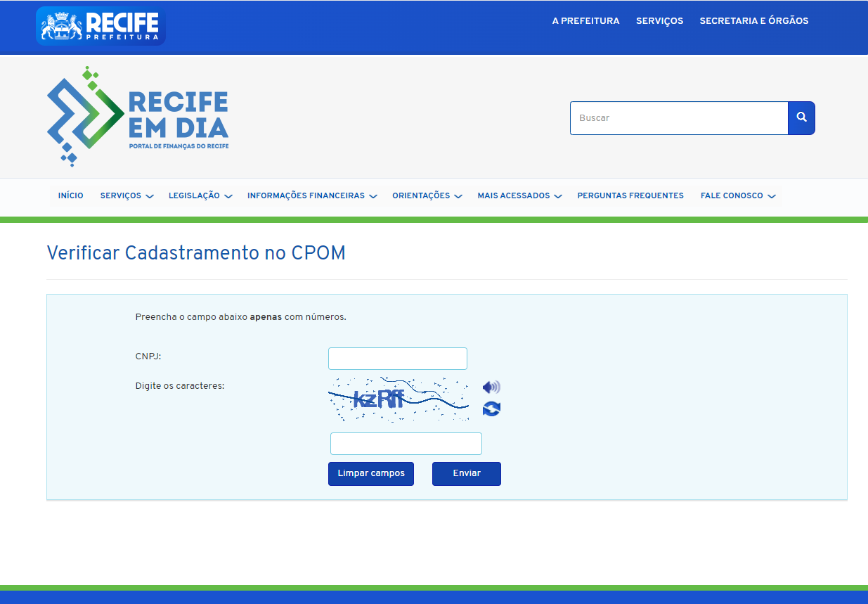Click the captcha characters input field

point(406,444)
